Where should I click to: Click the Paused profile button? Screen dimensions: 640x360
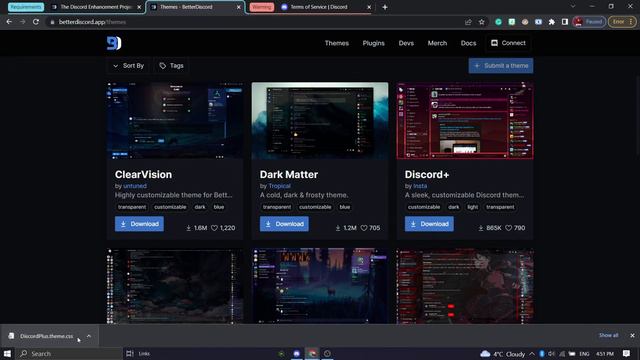[x=589, y=22]
